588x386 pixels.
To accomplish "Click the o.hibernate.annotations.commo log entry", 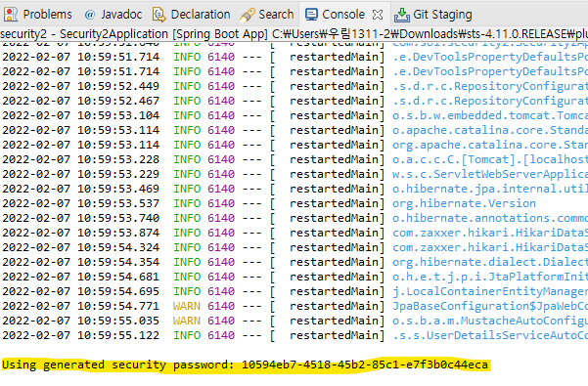I will coord(294,218).
